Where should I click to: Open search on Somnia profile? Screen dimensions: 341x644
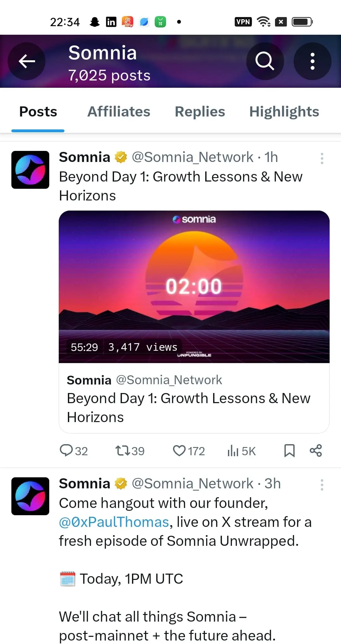(265, 61)
